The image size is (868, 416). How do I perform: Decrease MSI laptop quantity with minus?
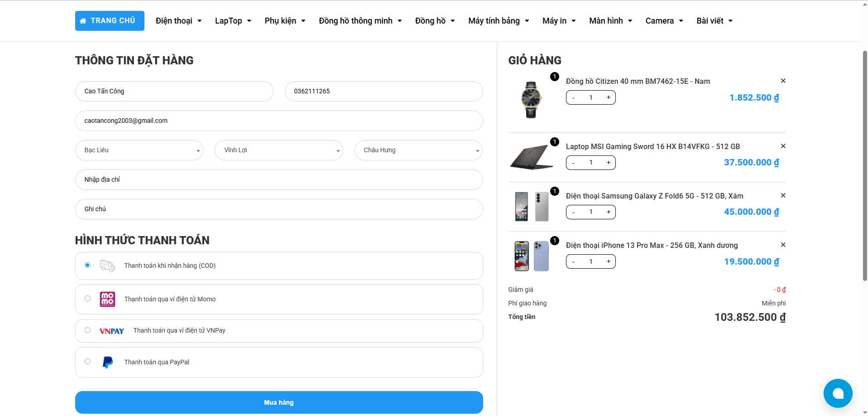click(x=573, y=163)
